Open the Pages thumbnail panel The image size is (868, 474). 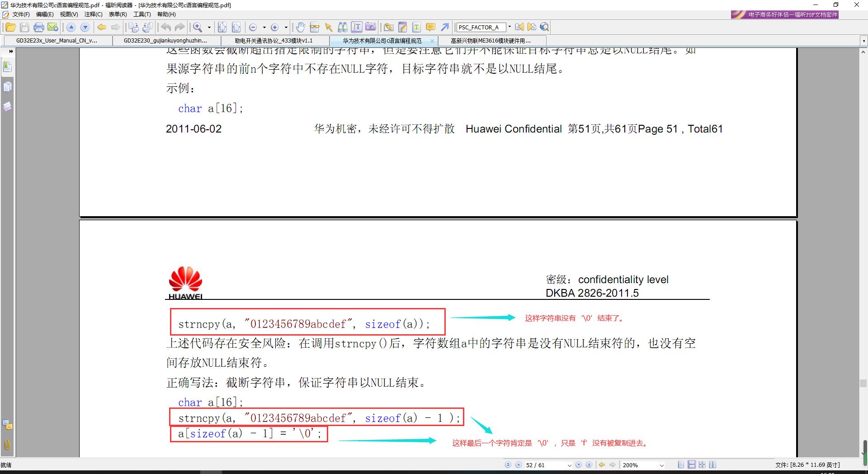(7, 86)
